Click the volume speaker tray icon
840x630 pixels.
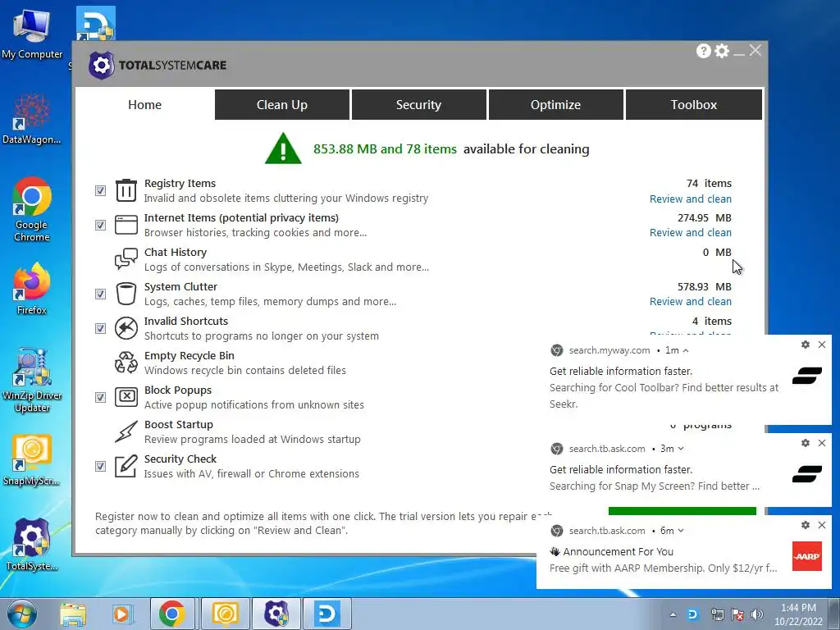[756, 614]
